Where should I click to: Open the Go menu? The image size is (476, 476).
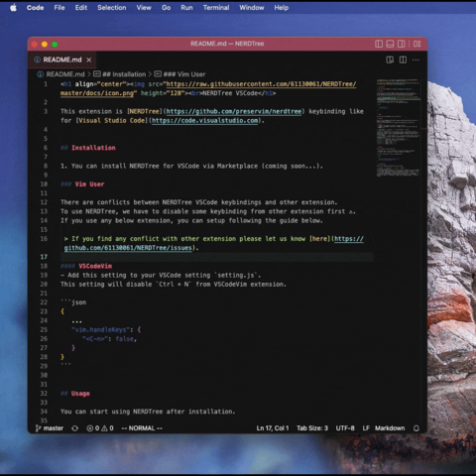pyautogui.click(x=166, y=8)
